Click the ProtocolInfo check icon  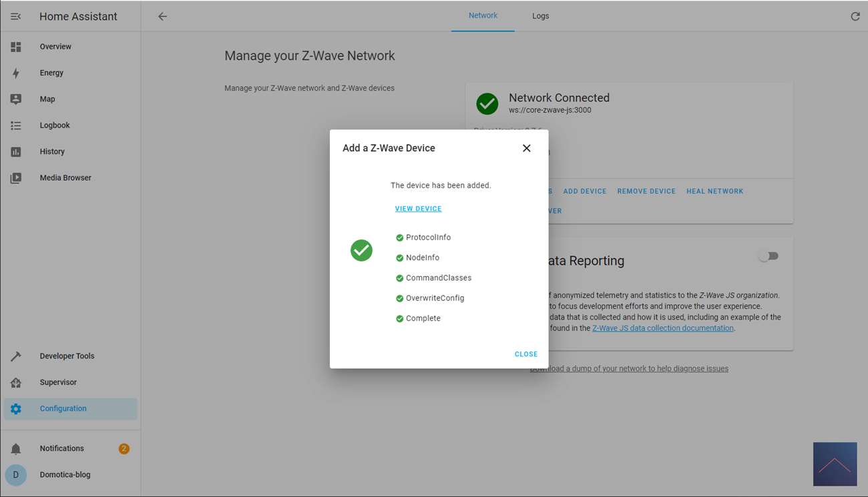(399, 237)
